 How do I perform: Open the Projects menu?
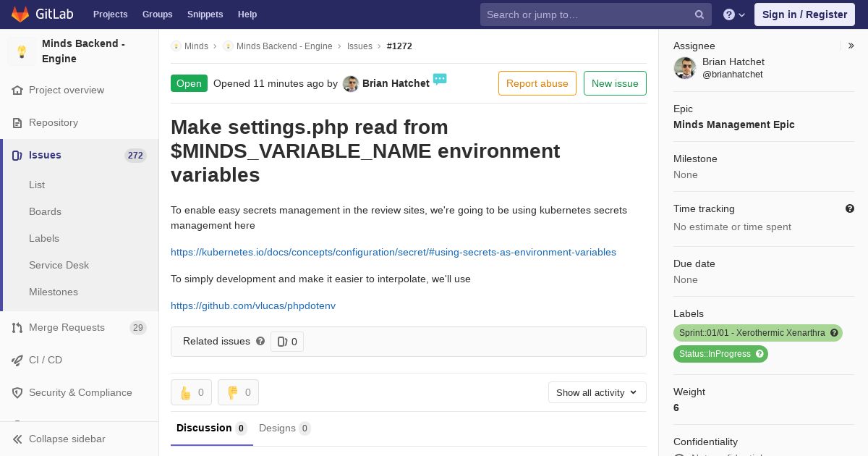click(110, 14)
